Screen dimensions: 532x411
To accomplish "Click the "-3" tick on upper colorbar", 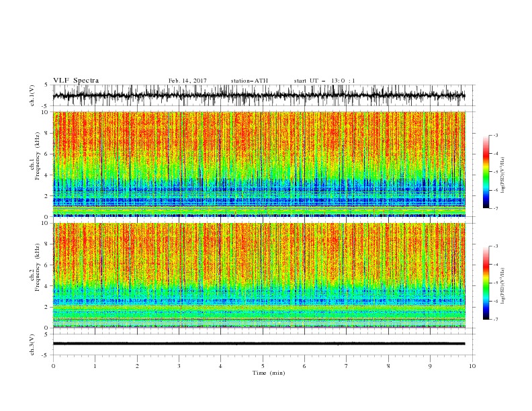I will click(496, 135).
